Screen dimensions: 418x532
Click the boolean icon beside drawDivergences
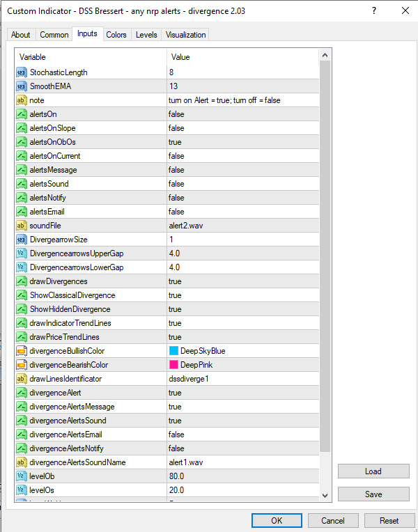[x=22, y=281]
